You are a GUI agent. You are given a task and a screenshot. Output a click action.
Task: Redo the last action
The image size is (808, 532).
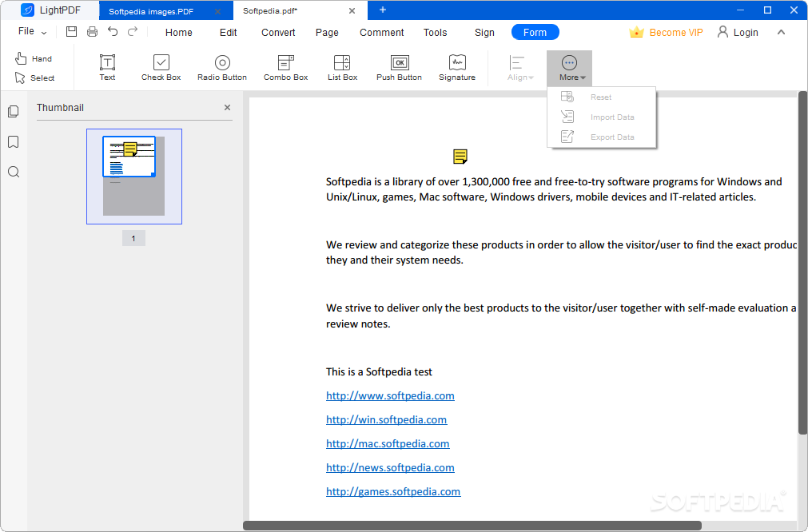[x=133, y=32]
